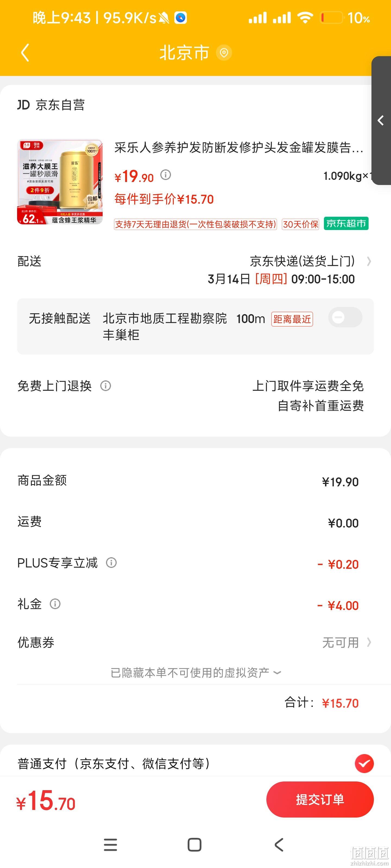Image resolution: width=391 pixels, height=868 pixels.
Task: Open the info icon beside 礼金
Action: 55,604
